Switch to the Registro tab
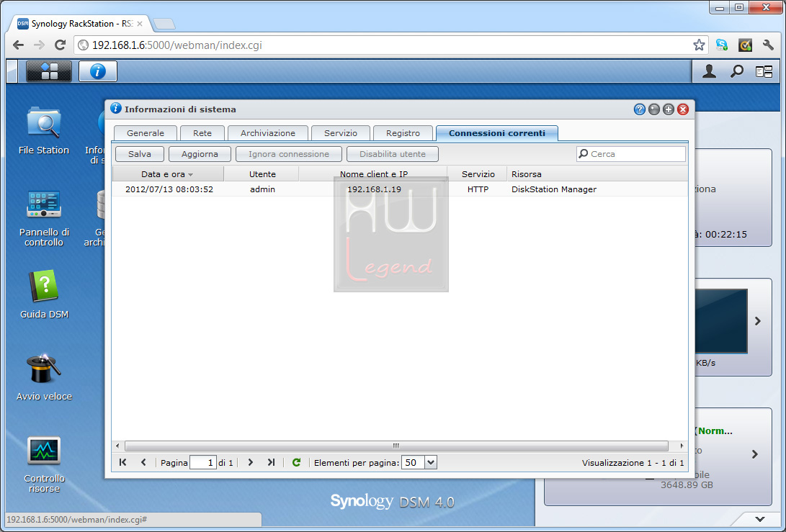The height and width of the screenshot is (532, 786). pos(403,133)
